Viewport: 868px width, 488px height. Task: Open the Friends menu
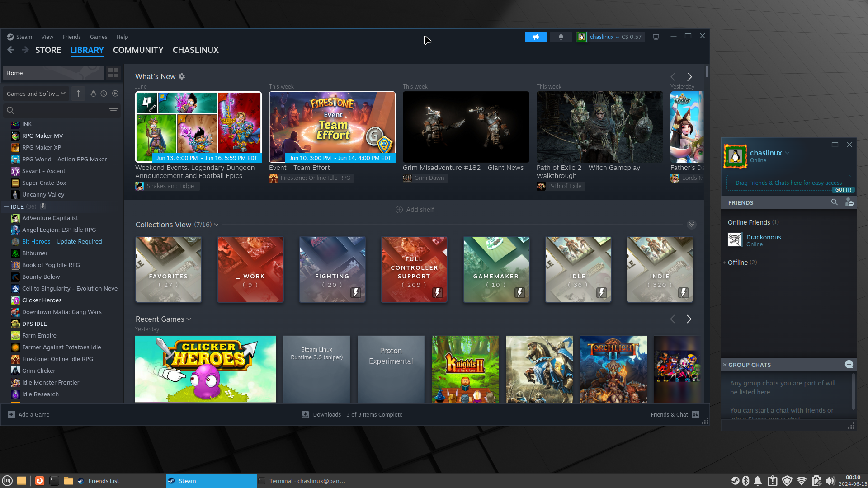tap(71, 37)
